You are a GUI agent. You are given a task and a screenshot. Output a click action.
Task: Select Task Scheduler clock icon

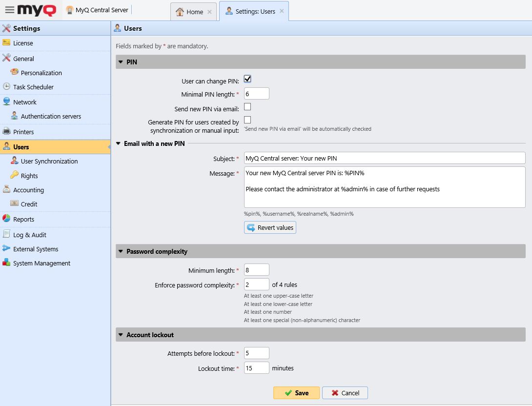[x=6, y=87]
